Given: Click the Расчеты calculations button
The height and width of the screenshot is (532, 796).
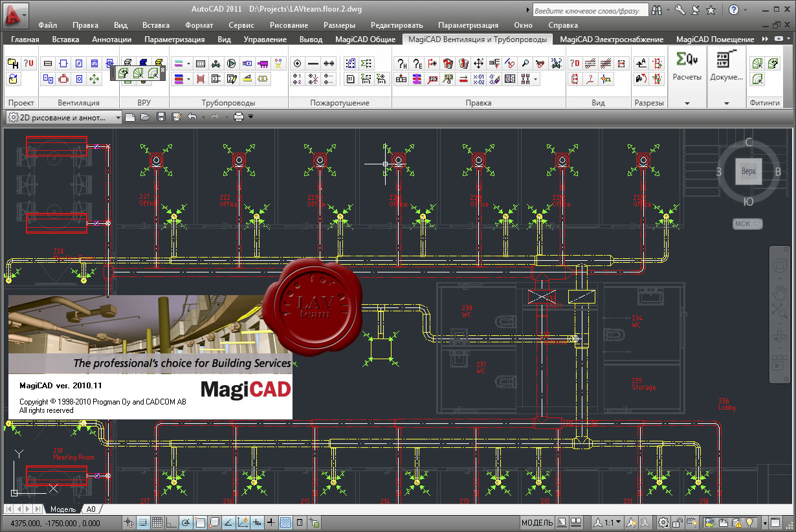Looking at the screenshot, I should point(687,67).
